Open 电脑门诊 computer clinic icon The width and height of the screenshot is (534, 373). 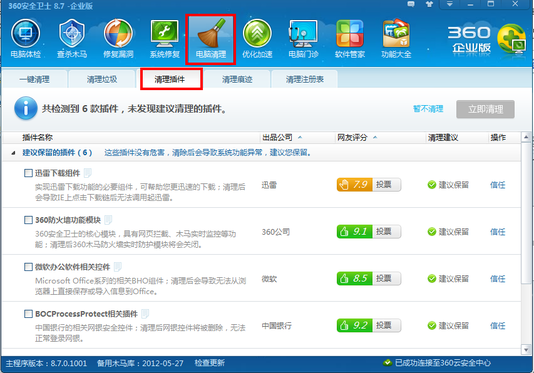click(x=303, y=38)
